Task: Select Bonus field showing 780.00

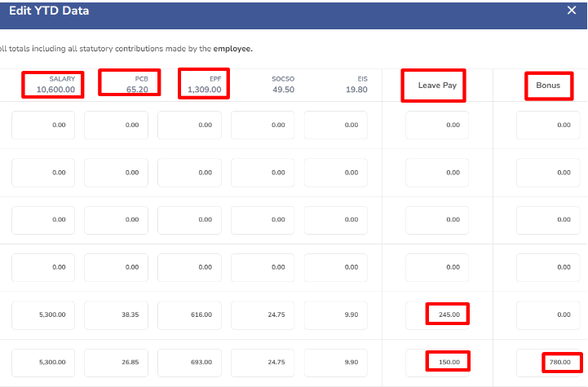Action: 548,363
